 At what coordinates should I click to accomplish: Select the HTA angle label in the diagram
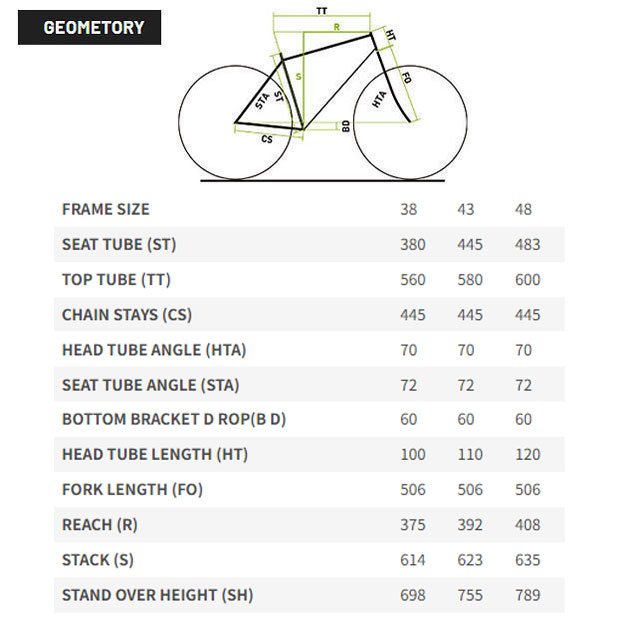pos(379,99)
